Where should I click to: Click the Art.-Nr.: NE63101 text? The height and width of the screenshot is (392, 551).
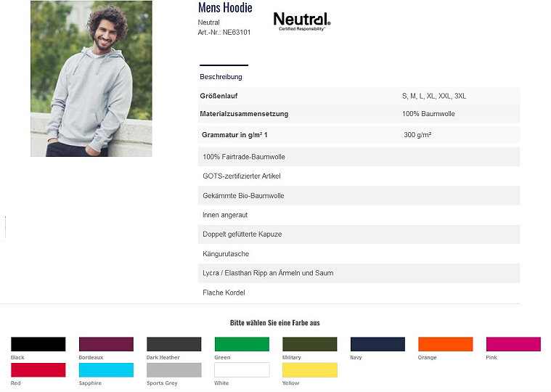tap(224, 33)
